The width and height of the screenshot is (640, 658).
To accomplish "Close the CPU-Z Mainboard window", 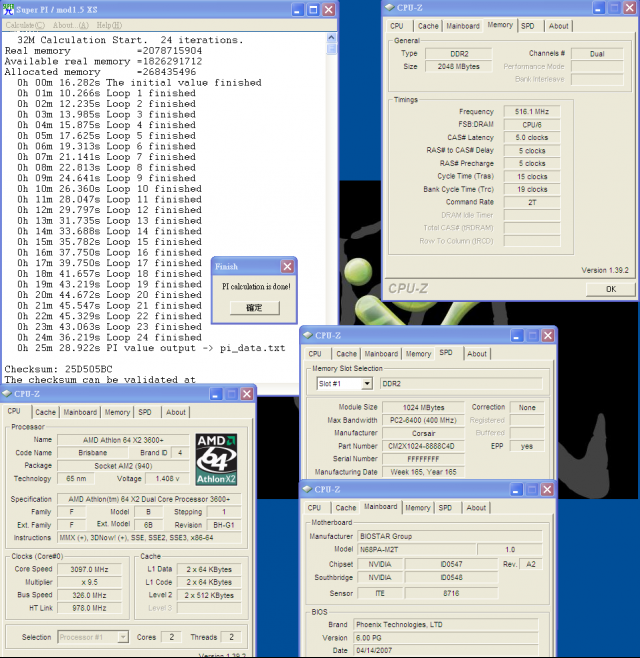I will pyautogui.click(x=547, y=490).
